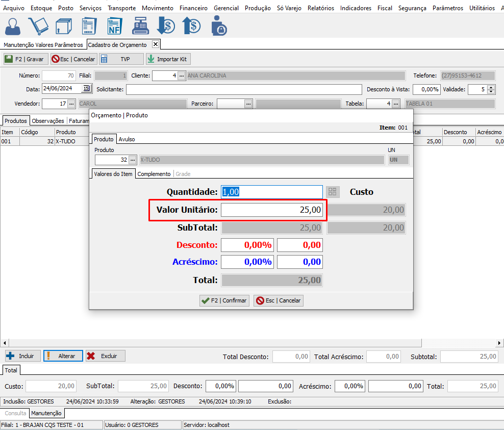Select the Avulso tab
The image size is (504, 430).
[x=127, y=139]
